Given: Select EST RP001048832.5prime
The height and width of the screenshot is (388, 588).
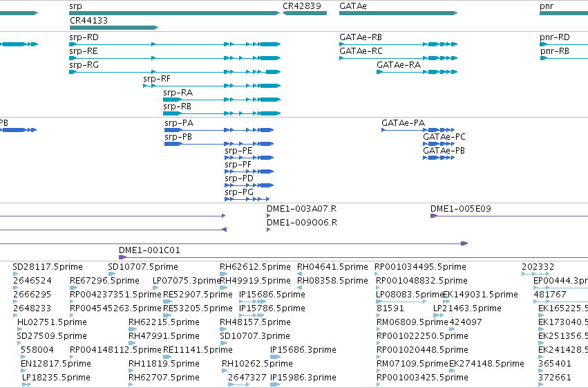Looking at the screenshot, I should tap(378, 288).
